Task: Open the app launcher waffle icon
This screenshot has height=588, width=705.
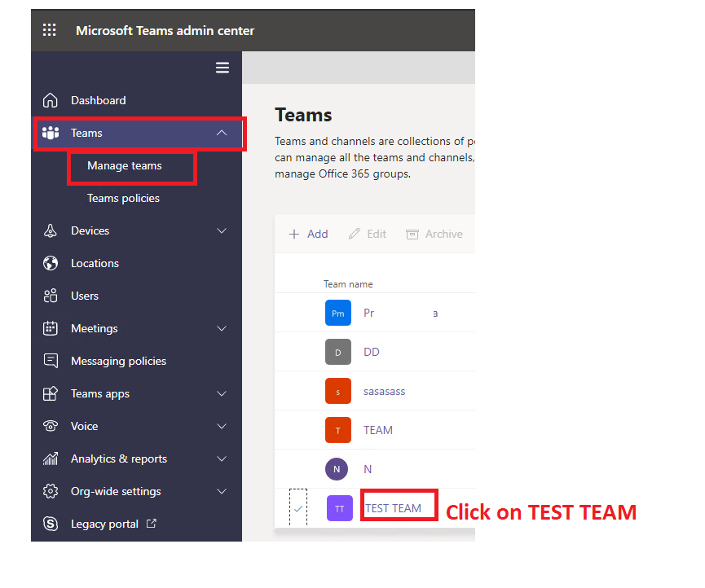Action: (49, 30)
